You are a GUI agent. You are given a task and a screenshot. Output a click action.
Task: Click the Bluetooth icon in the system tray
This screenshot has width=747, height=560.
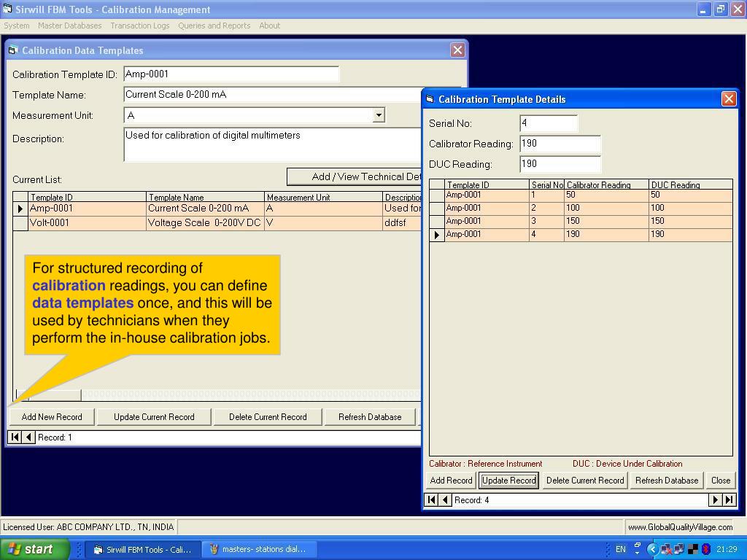pos(705,550)
